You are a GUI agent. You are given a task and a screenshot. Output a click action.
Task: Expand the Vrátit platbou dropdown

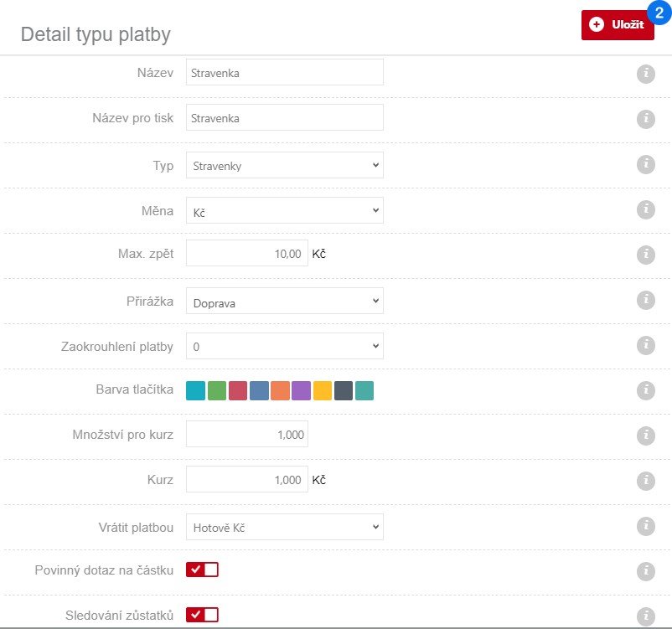pos(285,527)
